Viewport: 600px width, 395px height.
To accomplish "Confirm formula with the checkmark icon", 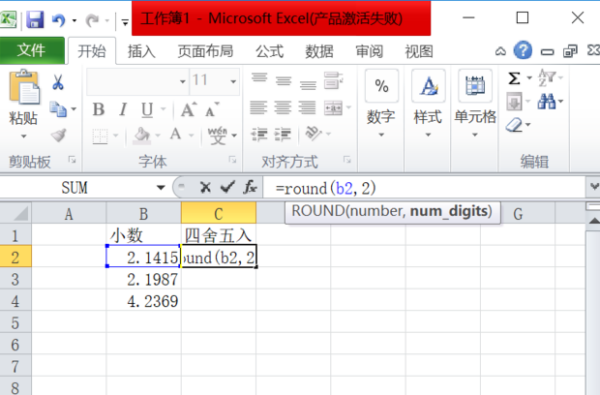I will (228, 187).
